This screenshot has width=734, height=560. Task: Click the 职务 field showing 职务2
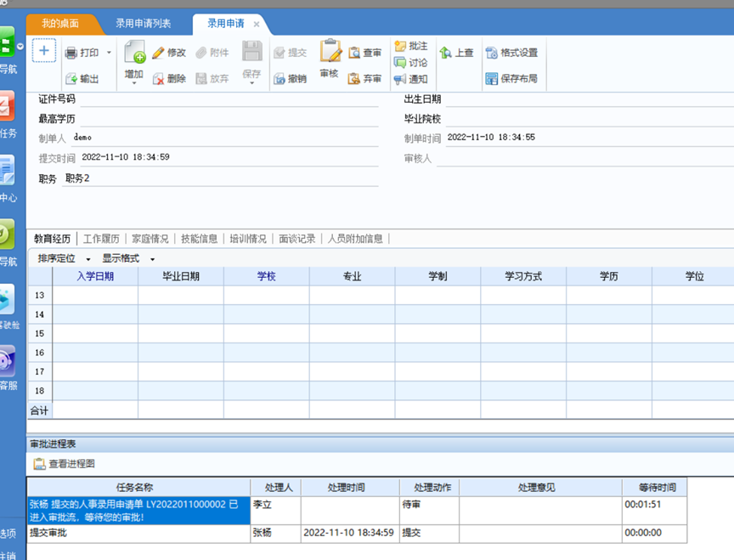(x=220, y=178)
